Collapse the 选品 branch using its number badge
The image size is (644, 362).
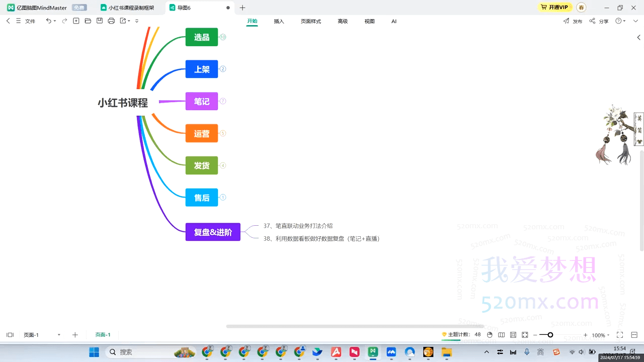pyautogui.click(x=223, y=37)
